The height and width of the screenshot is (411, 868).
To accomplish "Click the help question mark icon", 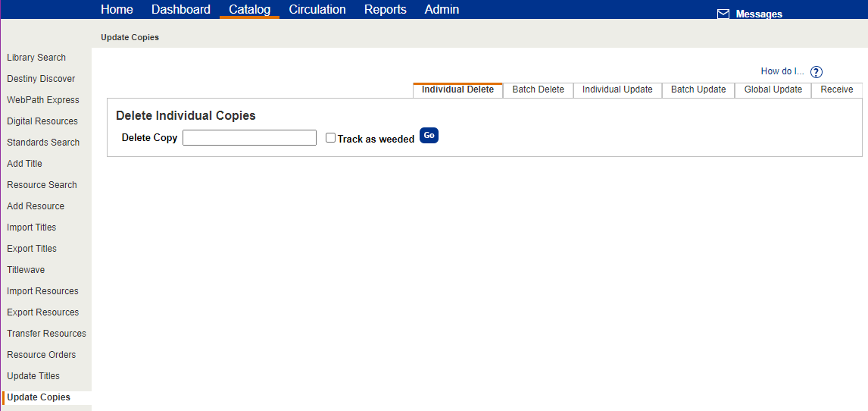I will tap(816, 72).
